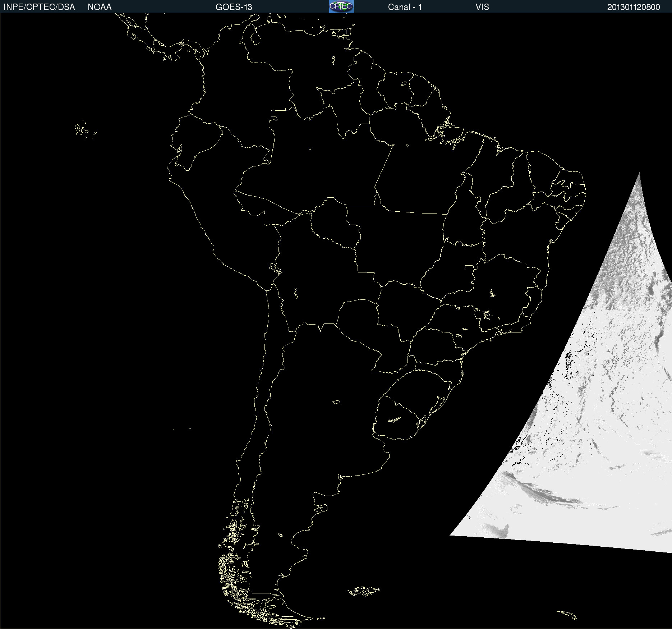Click the NOAA label in the header
This screenshot has width=672, height=629.
pyautogui.click(x=100, y=7)
